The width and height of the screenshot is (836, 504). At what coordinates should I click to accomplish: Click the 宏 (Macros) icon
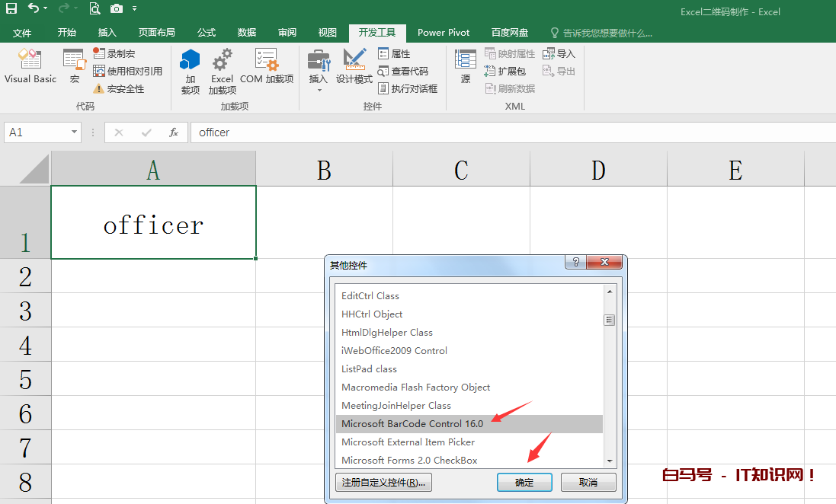coord(74,65)
